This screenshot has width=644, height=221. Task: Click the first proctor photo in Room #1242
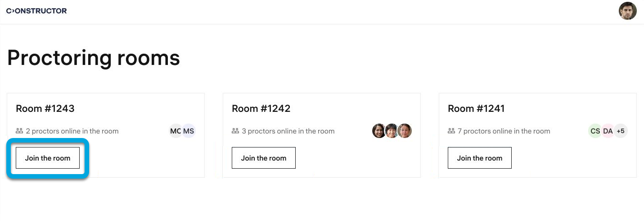pos(379,131)
